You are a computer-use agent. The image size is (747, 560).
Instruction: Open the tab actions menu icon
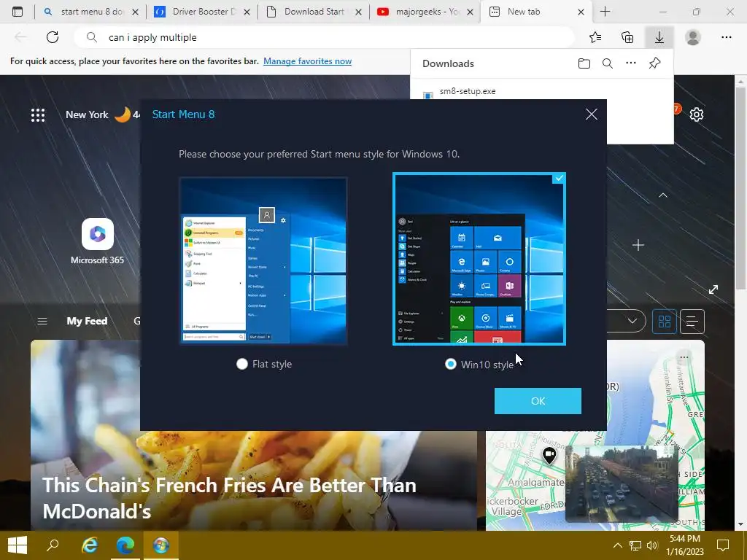[18, 12]
